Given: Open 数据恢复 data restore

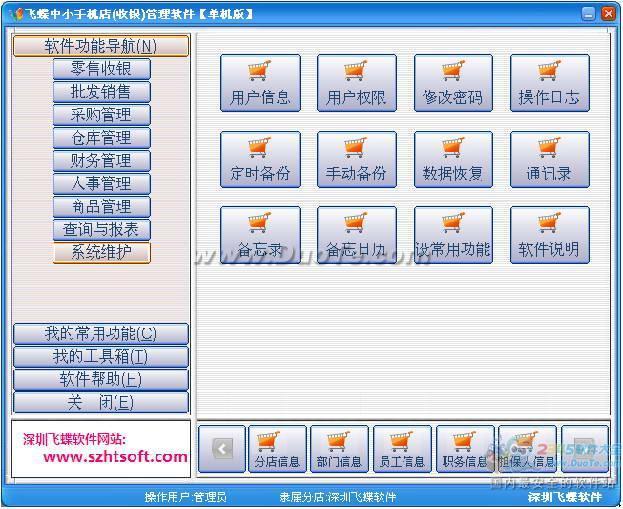Looking at the screenshot, I should point(453,159).
